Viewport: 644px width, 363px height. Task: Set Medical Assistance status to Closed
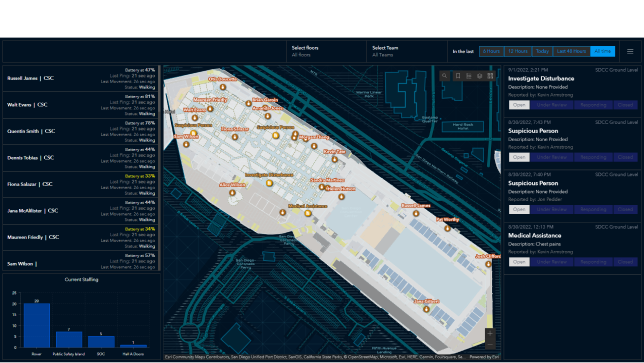coord(625,262)
